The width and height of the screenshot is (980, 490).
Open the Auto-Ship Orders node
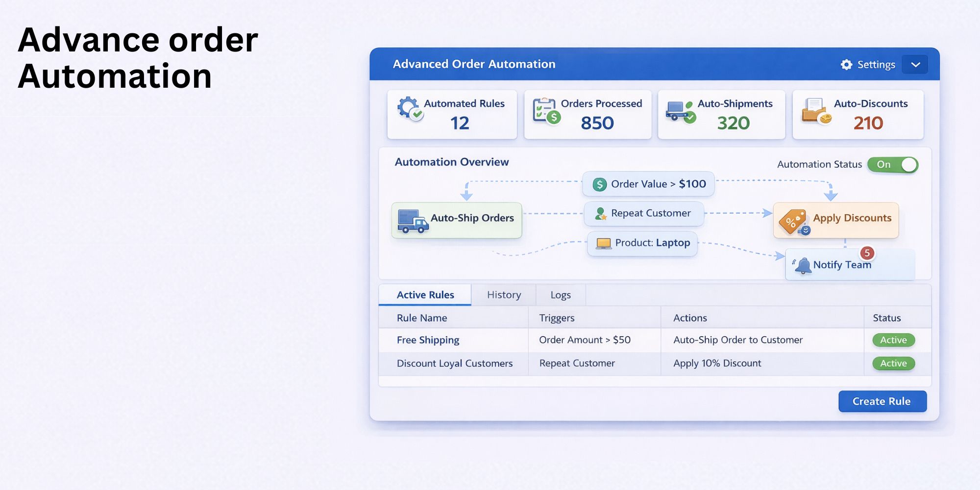point(457,220)
